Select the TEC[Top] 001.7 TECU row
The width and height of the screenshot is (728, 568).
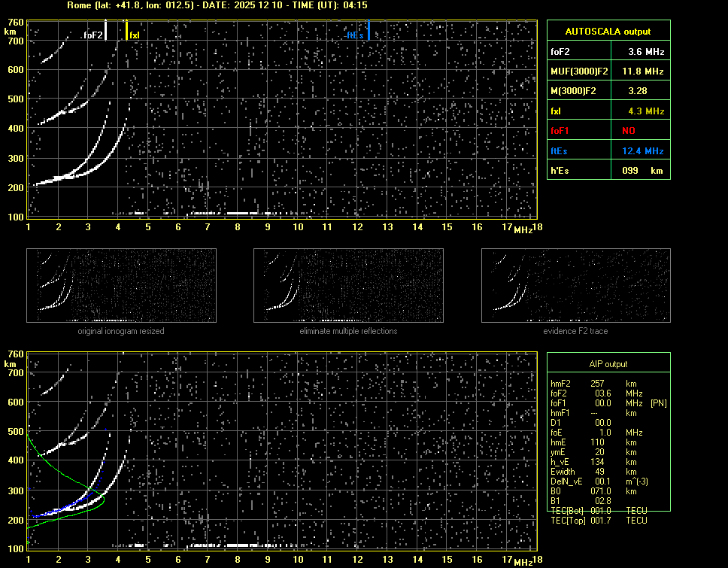tap(599, 521)
